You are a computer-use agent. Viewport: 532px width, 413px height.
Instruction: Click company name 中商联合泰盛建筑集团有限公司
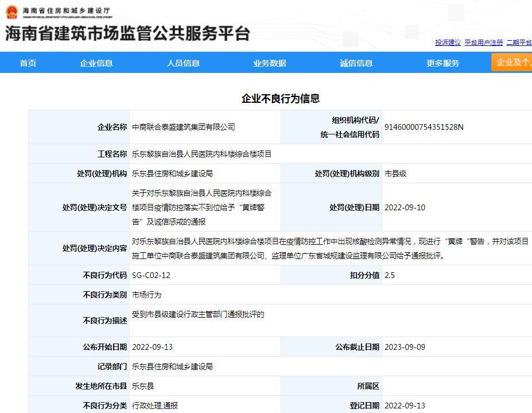click(x=184, y=127)
